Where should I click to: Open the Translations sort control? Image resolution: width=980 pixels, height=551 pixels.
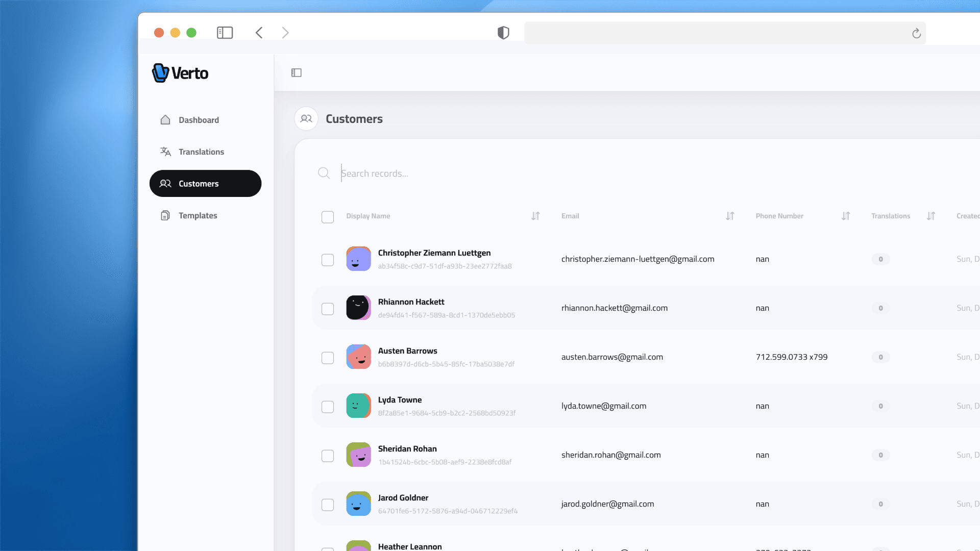930,216
